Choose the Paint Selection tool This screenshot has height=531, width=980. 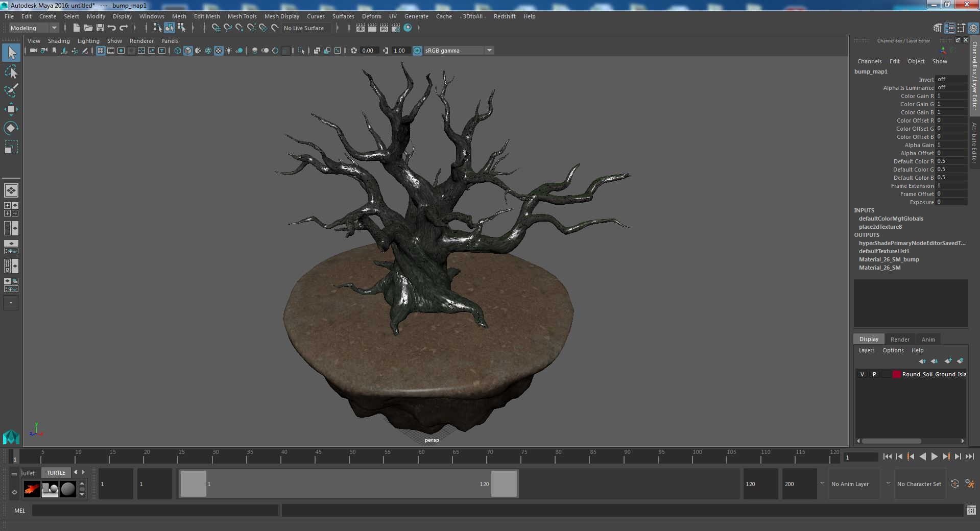click(x=11, y=91)
